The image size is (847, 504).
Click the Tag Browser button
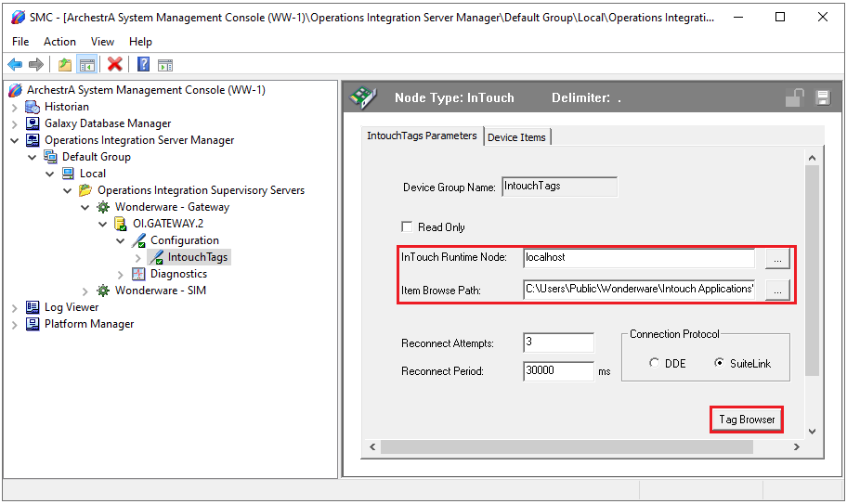coord(747,420)
